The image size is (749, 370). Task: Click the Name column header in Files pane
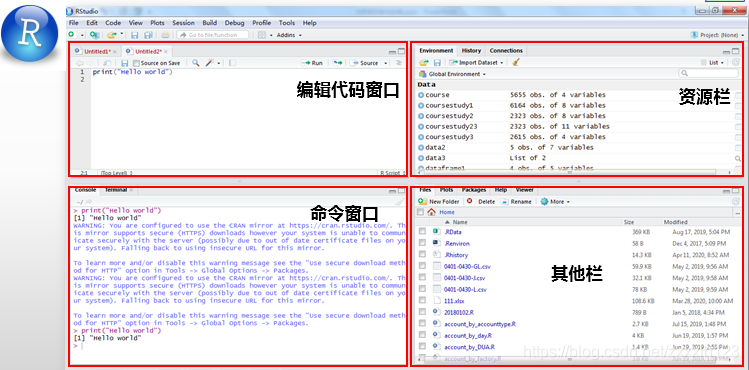460,222
